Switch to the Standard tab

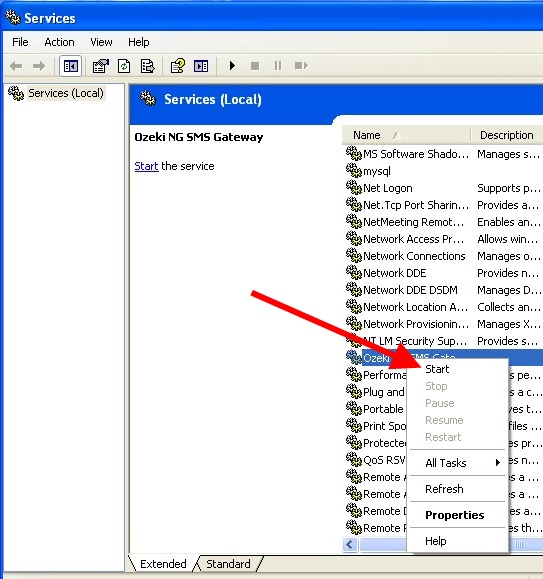228,564
